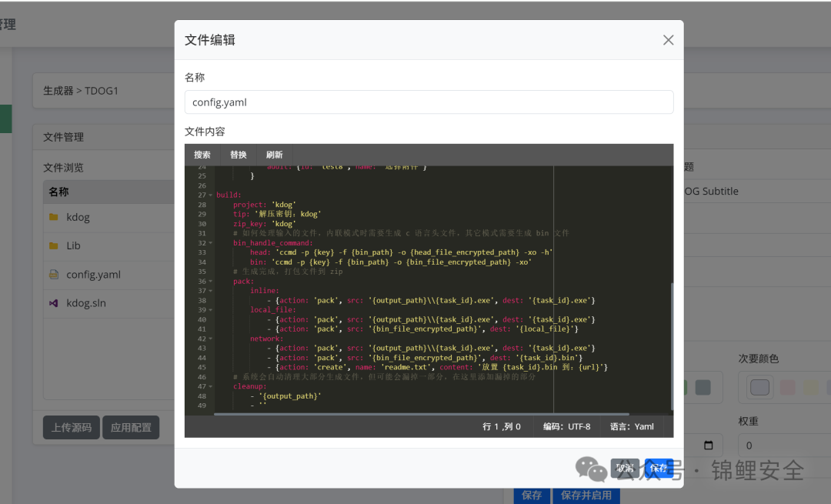Collapse the build: block at line 27
Screen dimensions: 831x504
[210, 195]
